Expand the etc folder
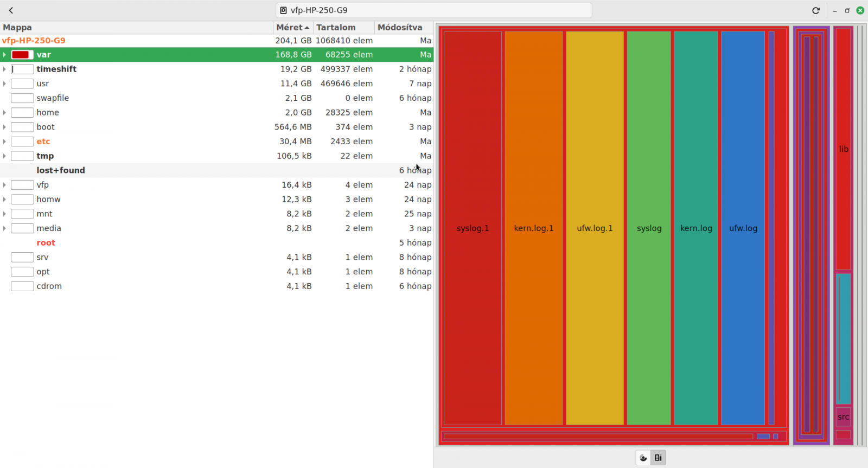The image size is (868, 468). (4, 142)
